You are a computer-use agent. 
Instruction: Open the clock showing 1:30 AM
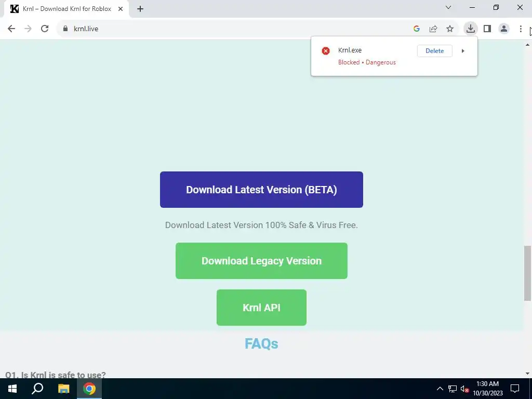coord(487,389)
